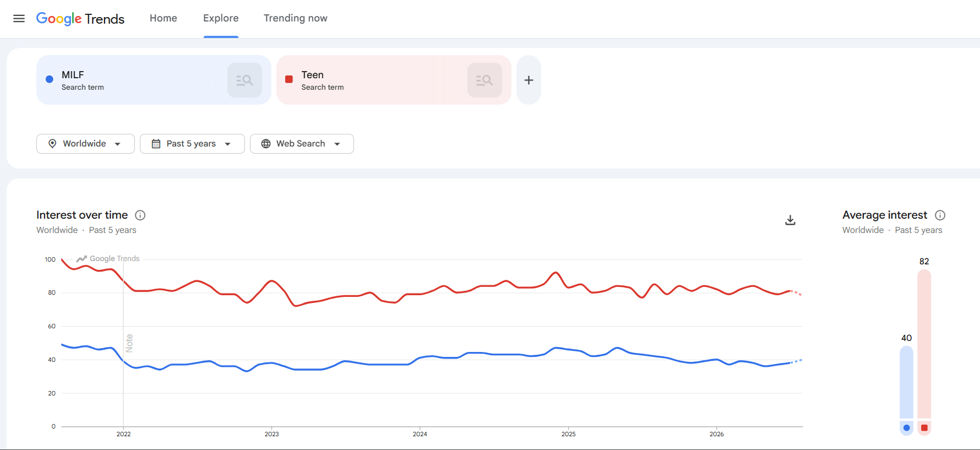Click the blue average interest bar
980x450 pixels.
click(x=906, y=382)
